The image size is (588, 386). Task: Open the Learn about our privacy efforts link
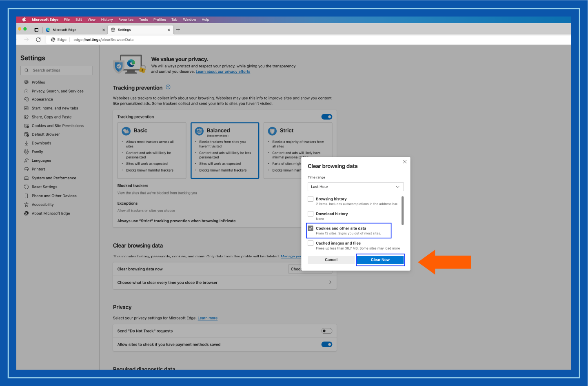coord(223,71)
